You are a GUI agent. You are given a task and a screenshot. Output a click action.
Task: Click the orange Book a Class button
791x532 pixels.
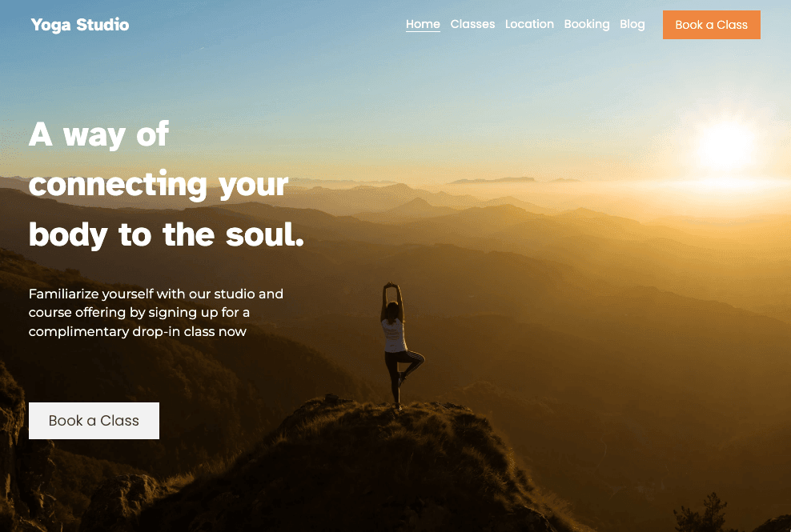[x=711, y=25]
